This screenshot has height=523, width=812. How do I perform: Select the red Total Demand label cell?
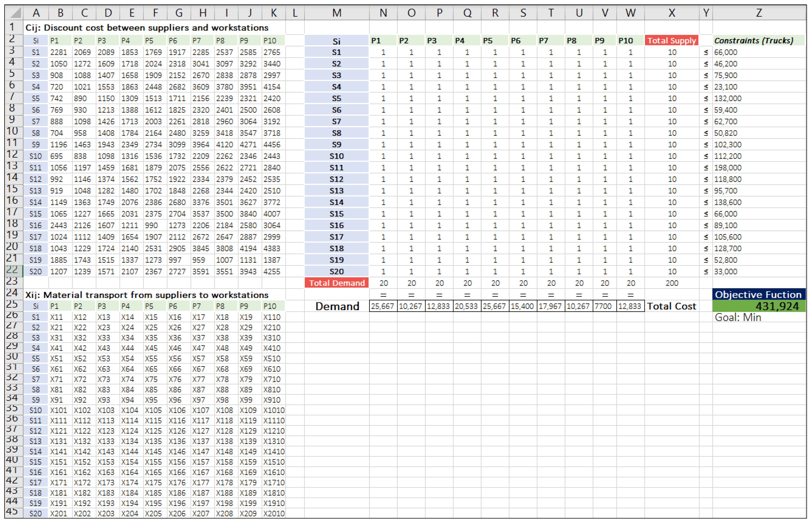(x=337, y=283)
